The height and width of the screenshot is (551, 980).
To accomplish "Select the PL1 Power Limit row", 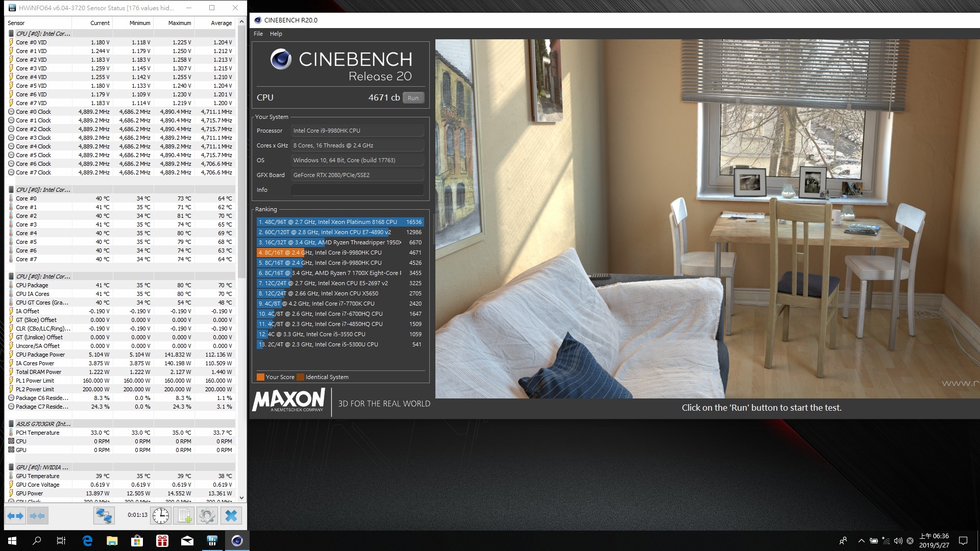I will tap(121, 381).
